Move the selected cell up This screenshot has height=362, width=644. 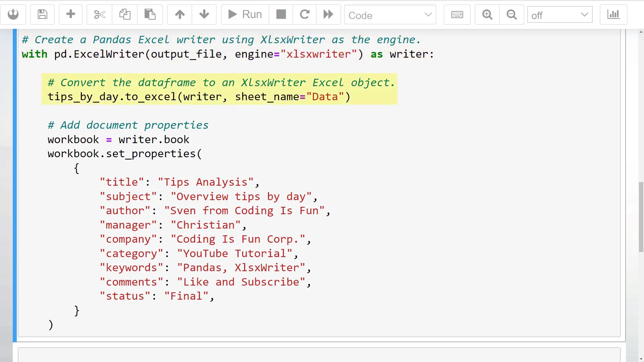[180, 14]
